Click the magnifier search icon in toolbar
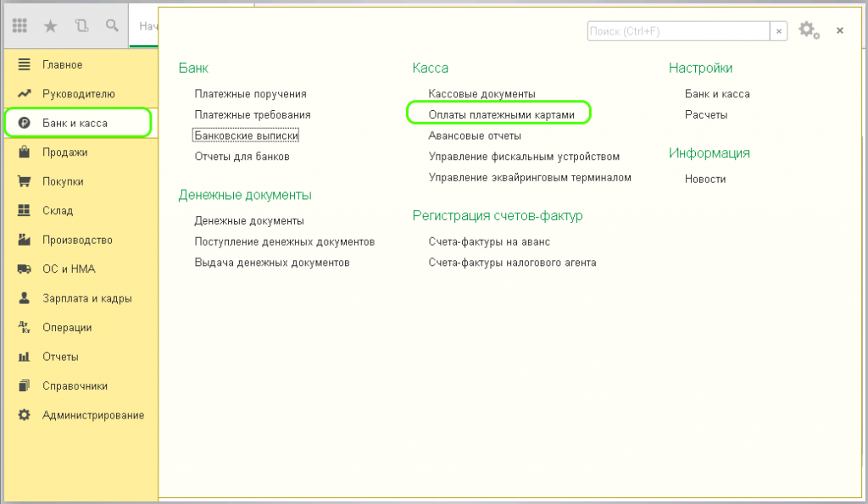The image size is (868, 504). click(x=112, y=26)
